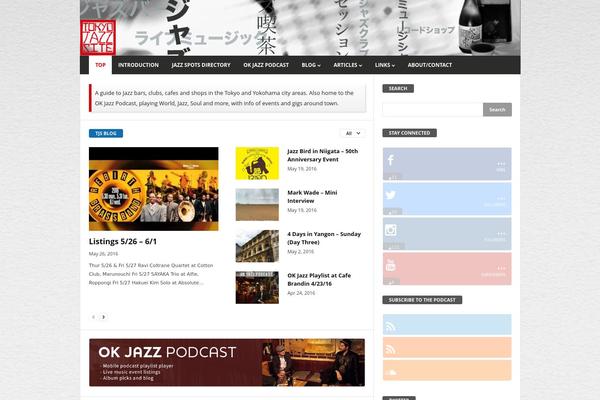
Task: Select the TOP navigation tab
Action: pyautogui.click(x=100, y=65)
